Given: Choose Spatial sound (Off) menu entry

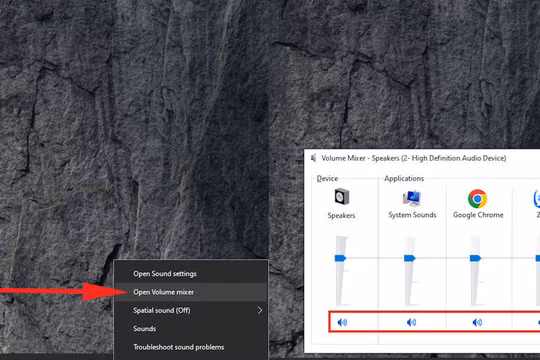Looking at the screenshot, I should point(191,310).
